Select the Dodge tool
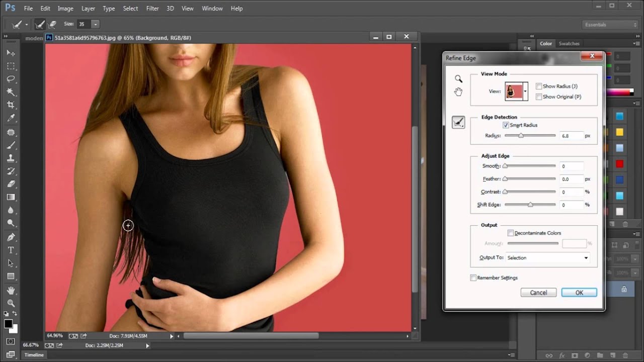This screenshot has width=644, height=362. click(x=11, y=224)
